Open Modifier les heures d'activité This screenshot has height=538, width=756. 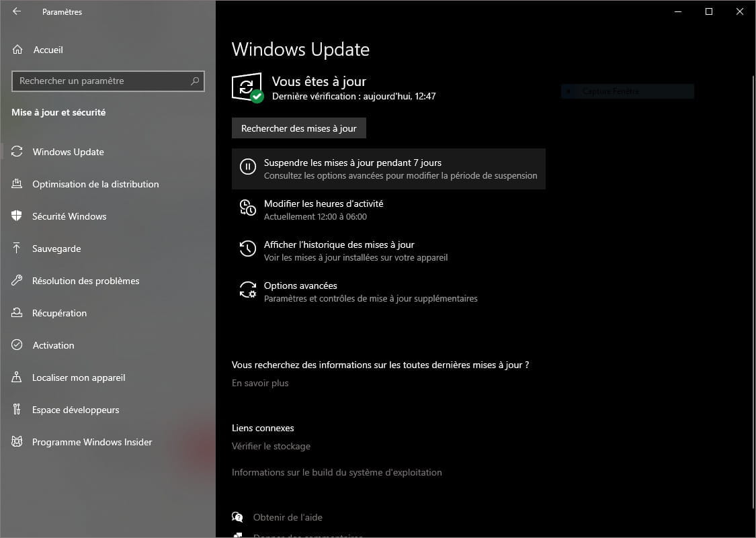388,210
